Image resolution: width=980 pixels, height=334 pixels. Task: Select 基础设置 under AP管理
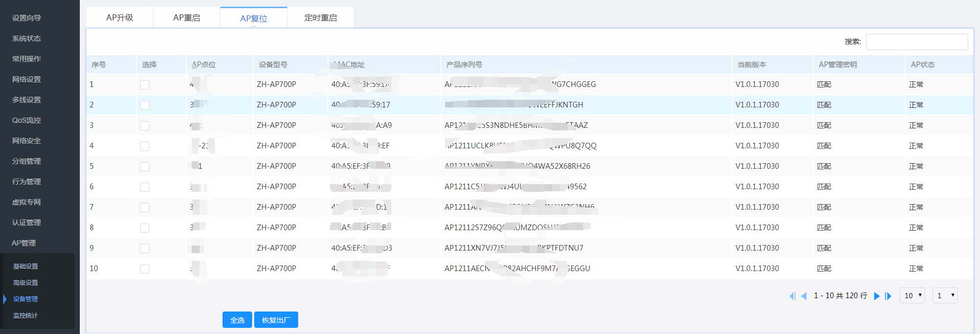pos(26,266)
